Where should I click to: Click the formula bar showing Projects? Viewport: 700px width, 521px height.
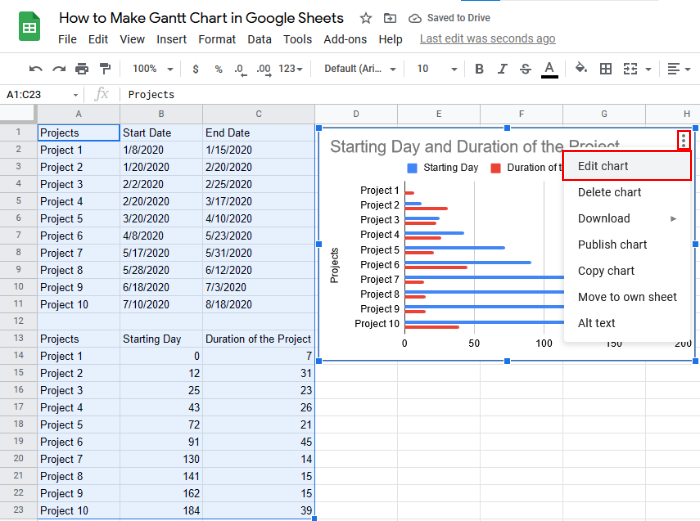point(411,95)
